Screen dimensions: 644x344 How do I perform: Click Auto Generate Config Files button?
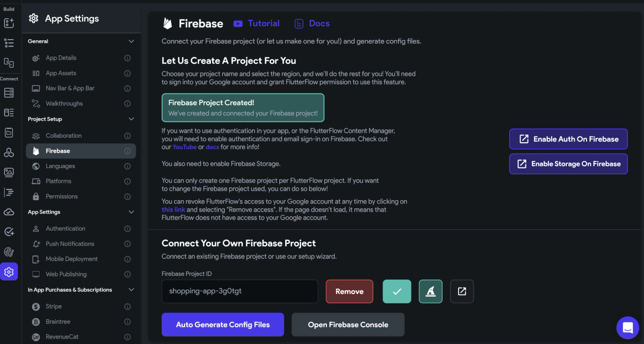[223, 325]
